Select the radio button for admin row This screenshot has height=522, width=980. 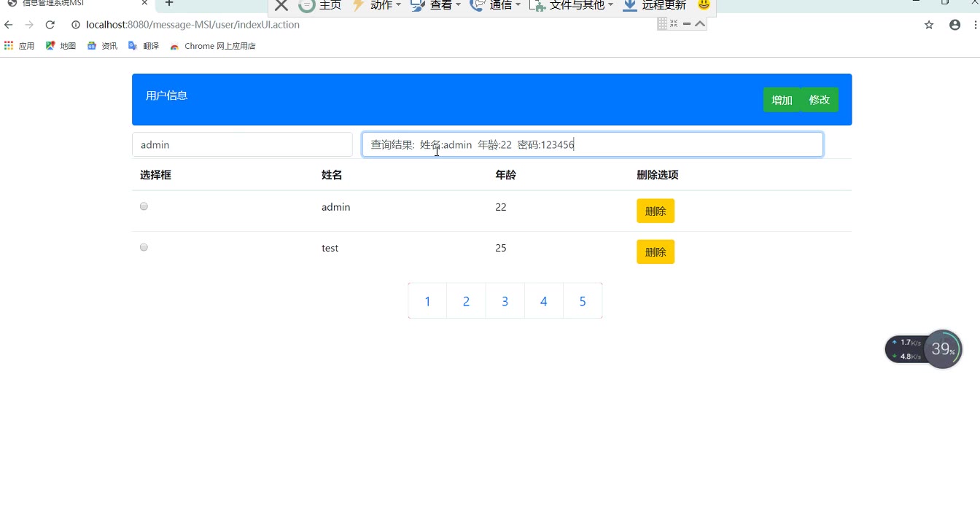144,206
